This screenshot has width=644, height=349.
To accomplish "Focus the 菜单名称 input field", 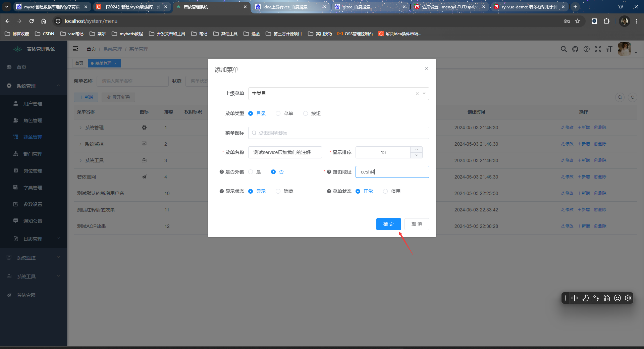I will click(285, 152).
